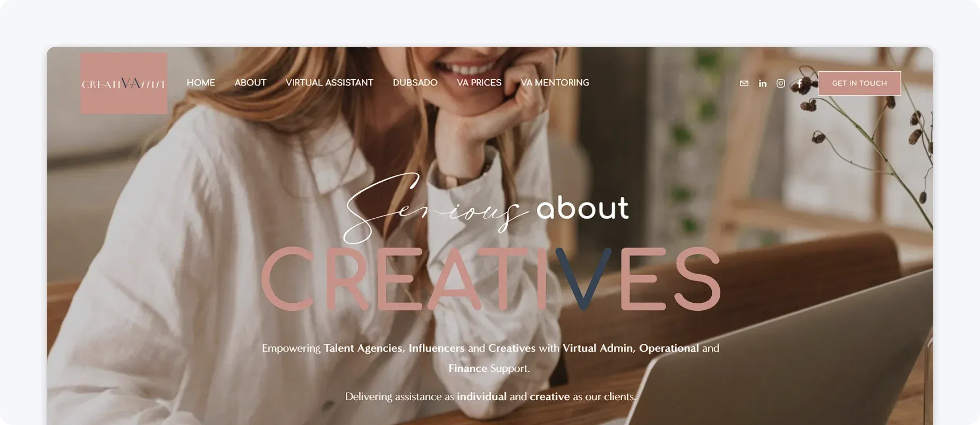980x425 pixels.
Task: Select the "Empowering Talent Agencies" paragraph
Action: click(490, 358)
